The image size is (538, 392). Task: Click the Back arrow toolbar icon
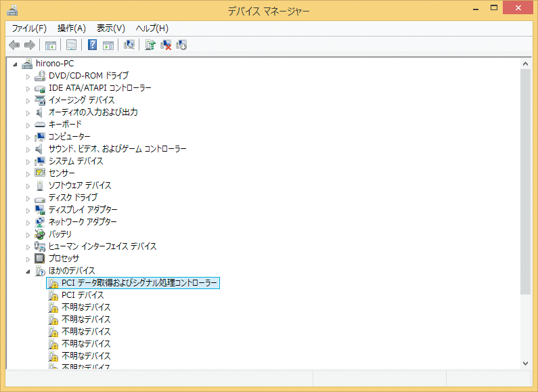coord(14,45)
